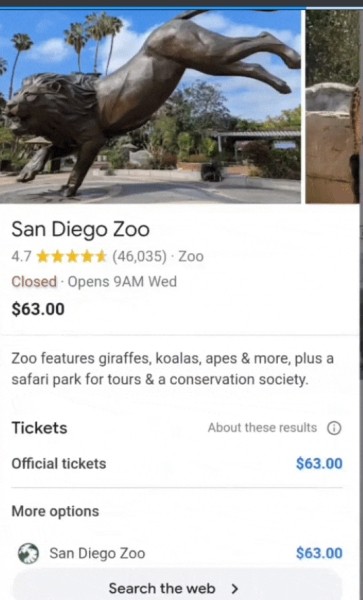Click the 4.7 rating number

tap(21, 257)
